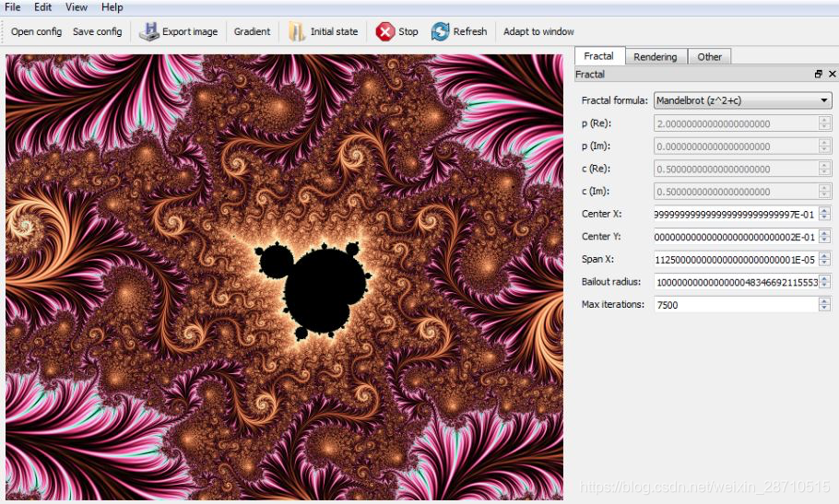Switch to the Rendering tab
Viewport: 839px width, 504px height.
coord(655,56)
